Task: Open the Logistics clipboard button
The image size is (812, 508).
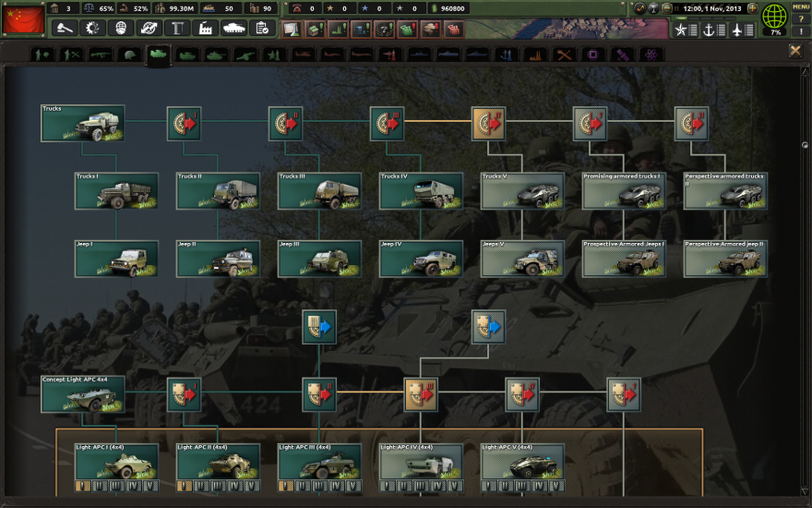Action: (262, 28)
